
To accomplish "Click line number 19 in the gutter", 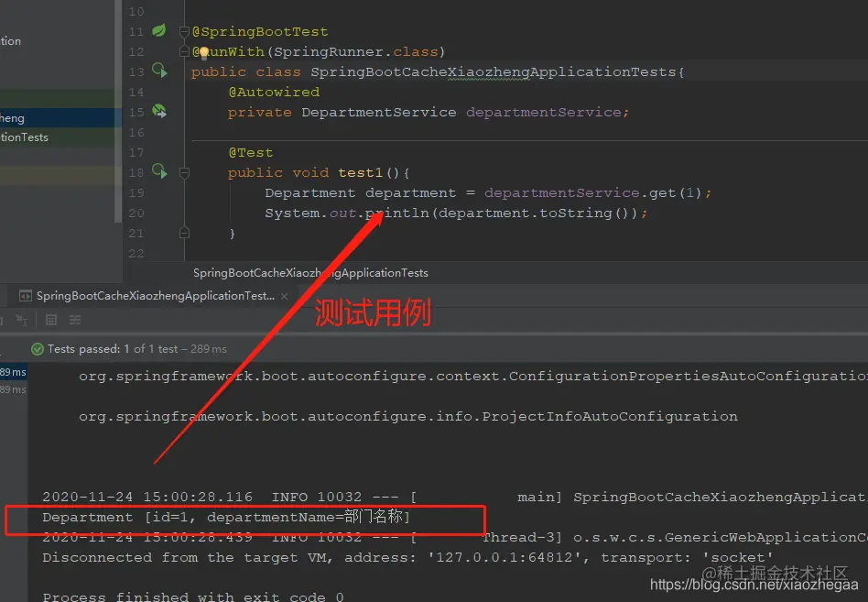I will tap(136, 192).
